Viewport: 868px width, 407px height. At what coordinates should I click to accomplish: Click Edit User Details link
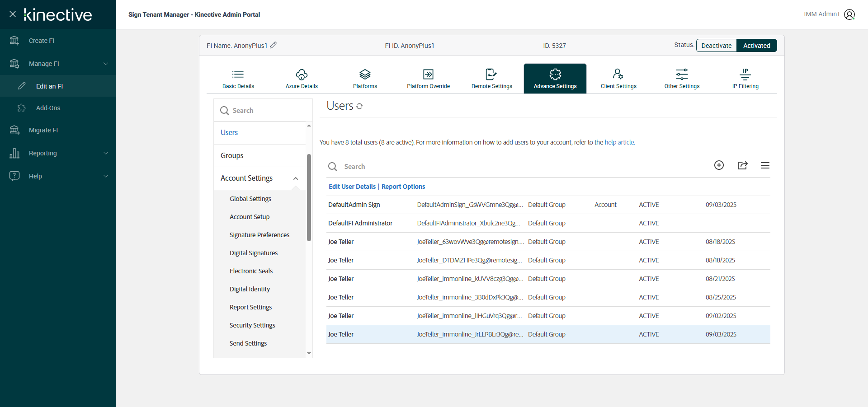pos(352,187)
